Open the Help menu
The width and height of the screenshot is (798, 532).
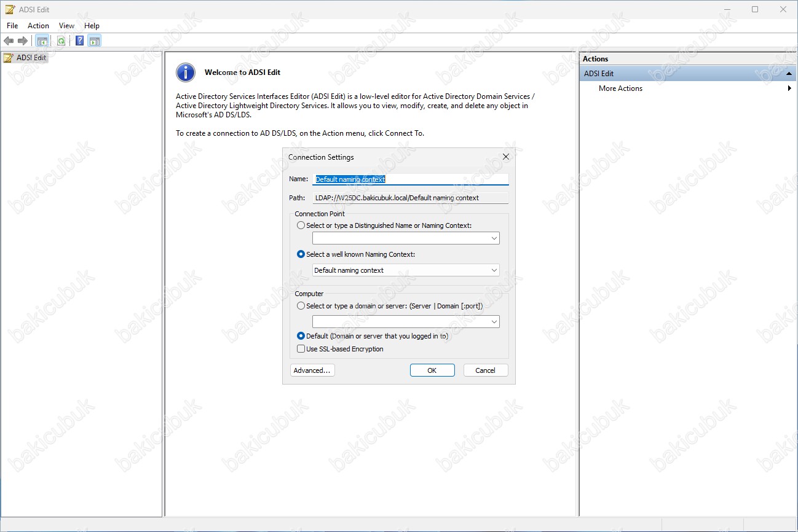[92, 26]
